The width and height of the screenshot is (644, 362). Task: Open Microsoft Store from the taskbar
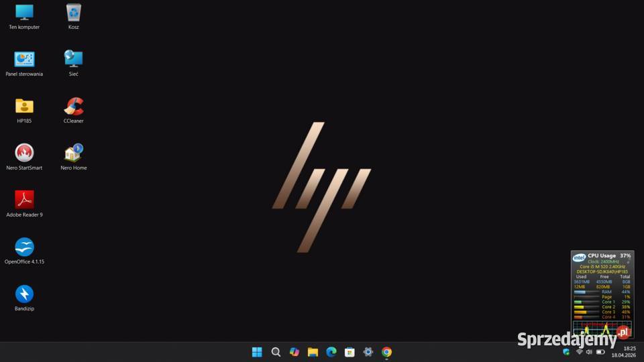[350, 352]
